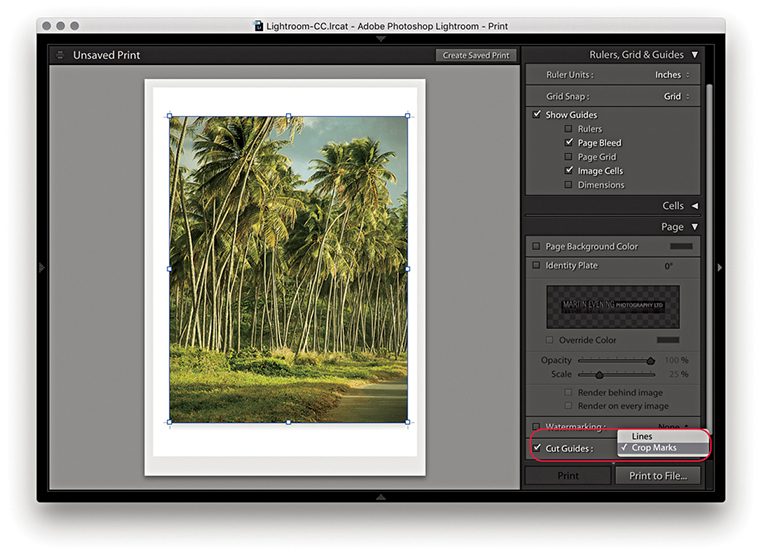Hide the right panel using edge arrow
The height and width of the screenshot is (554, 762).
click(x=719, y=267)
